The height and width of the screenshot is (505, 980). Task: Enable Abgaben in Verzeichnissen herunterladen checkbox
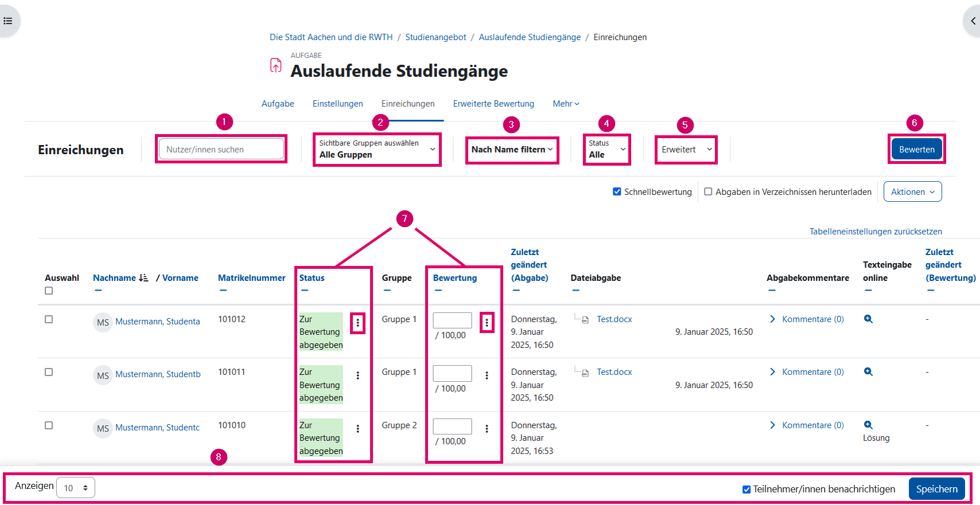pyautogui.click(x=708, y=191)
